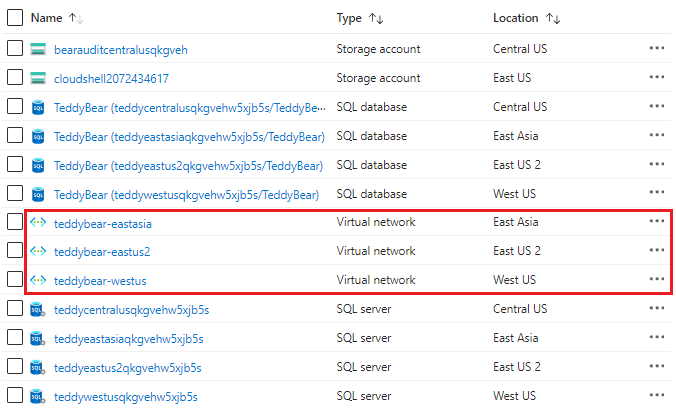Viewport: 676px width, 409px height.
Task: Select checkbox for teddywestus TeddyBear database
Action: coord(15,193)
